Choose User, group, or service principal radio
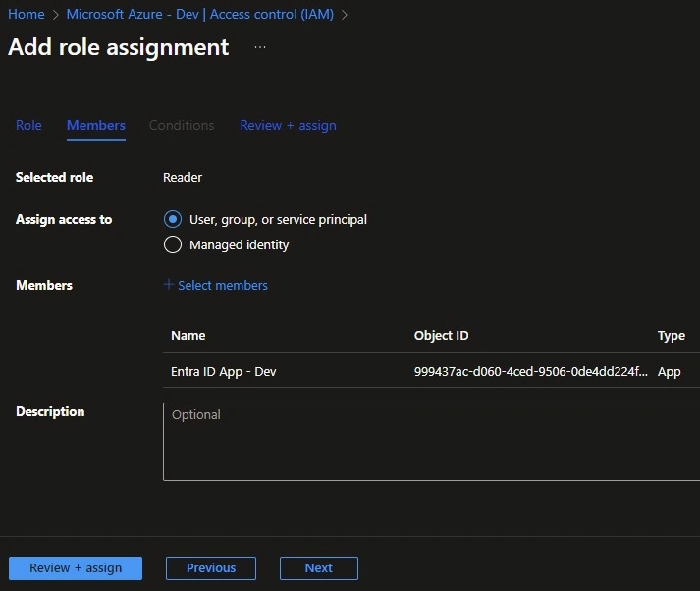Image resolution: width=700 pixels, height=591 pixels. point(173,219)
